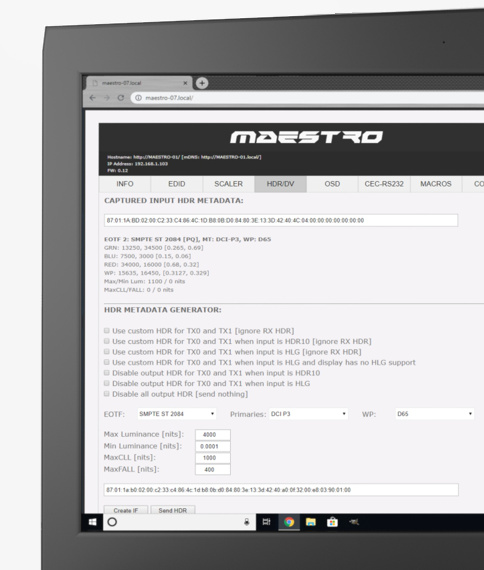Open Chrome from the taskbar

[x=289, y=522]
